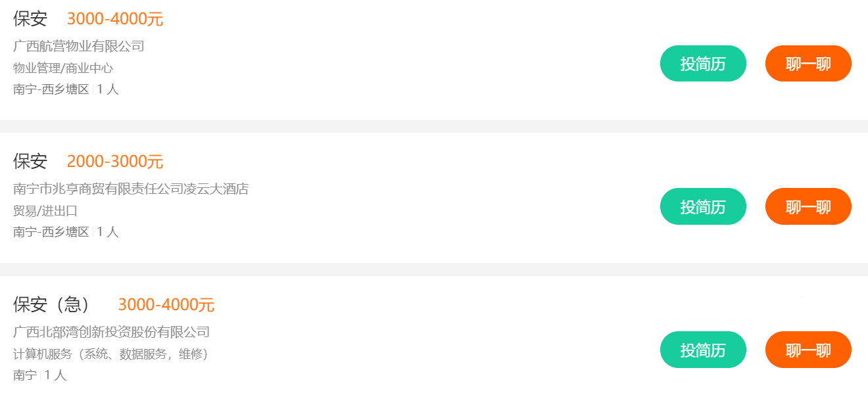The height and width of the screenshot is (393, 868).
Task: Open 保安 job title with 2000-3000元 salary
Action: (30, 161)
